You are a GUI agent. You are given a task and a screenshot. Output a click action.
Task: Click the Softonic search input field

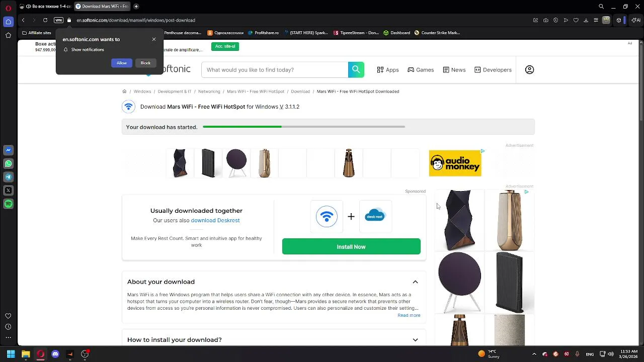point(275,70)
